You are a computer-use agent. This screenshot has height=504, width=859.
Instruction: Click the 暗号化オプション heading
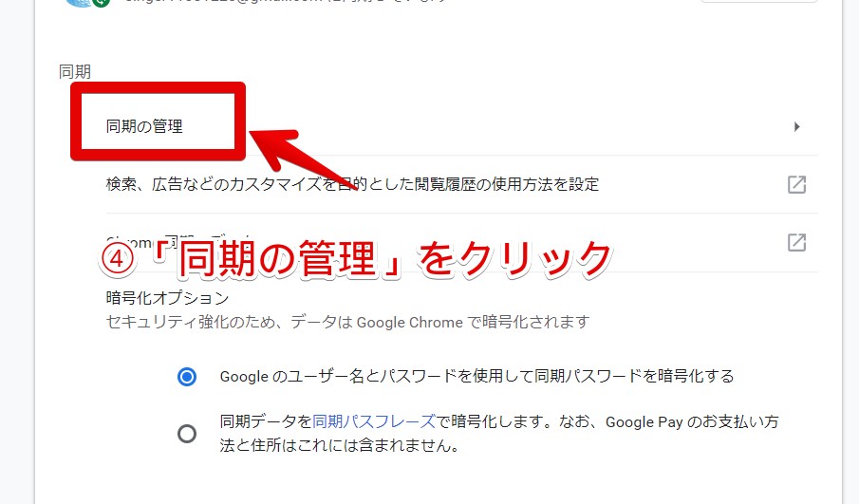point(167,298)
